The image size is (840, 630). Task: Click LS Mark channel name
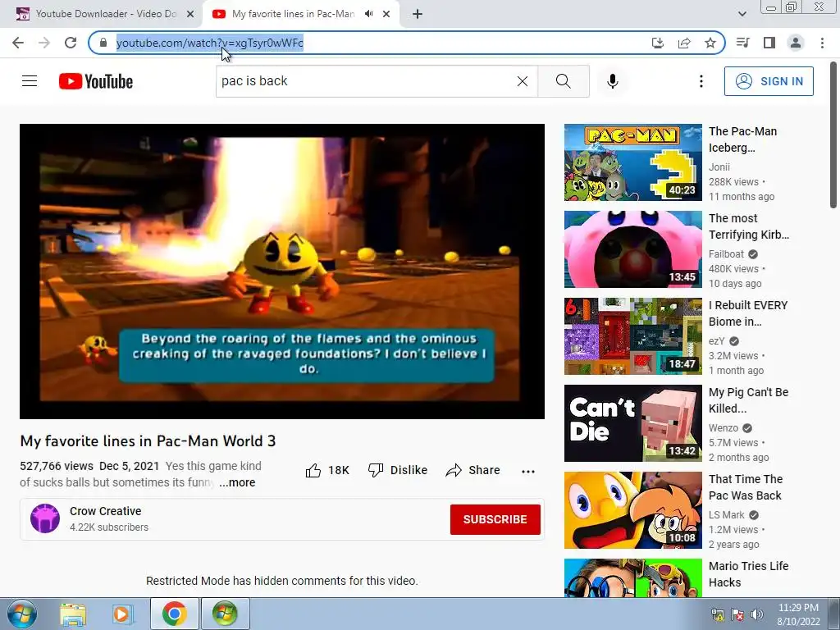click(727, 515)
